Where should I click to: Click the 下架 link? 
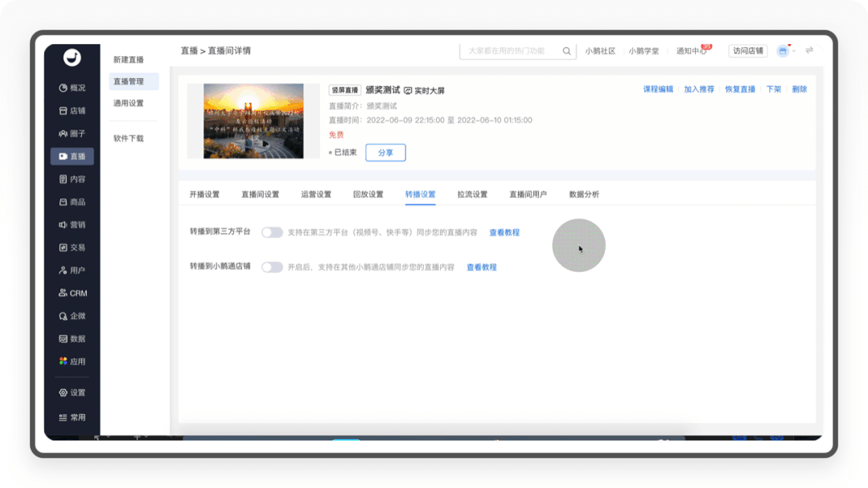click(773, 89)
